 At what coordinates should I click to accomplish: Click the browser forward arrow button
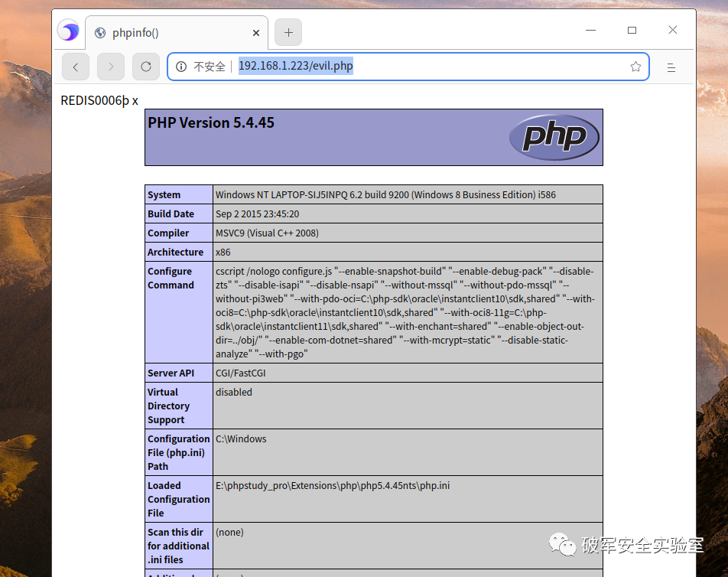point(110,67)
